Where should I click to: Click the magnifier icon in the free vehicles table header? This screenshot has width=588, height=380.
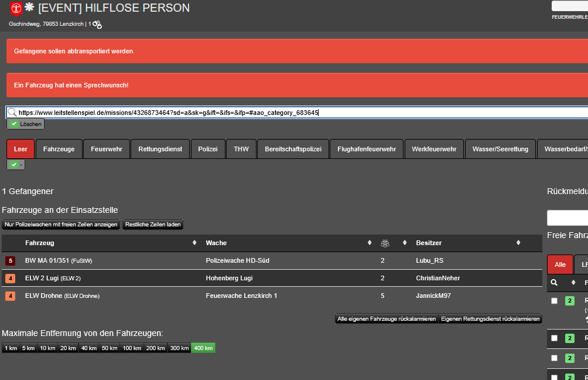click(x=554, y=283)
